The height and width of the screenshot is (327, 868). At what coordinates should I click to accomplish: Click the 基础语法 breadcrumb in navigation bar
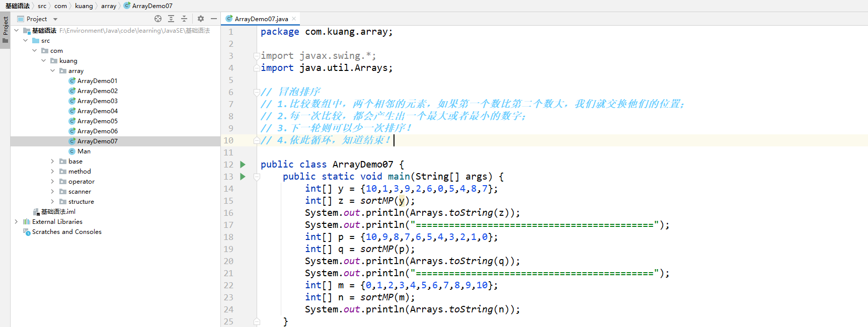(x=18, y=6)
